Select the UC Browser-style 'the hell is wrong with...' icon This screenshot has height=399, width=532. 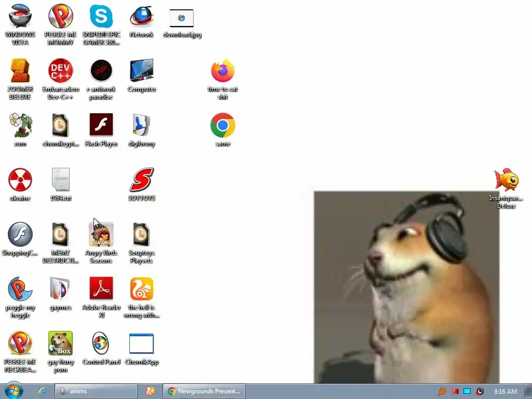coord(141,289)
